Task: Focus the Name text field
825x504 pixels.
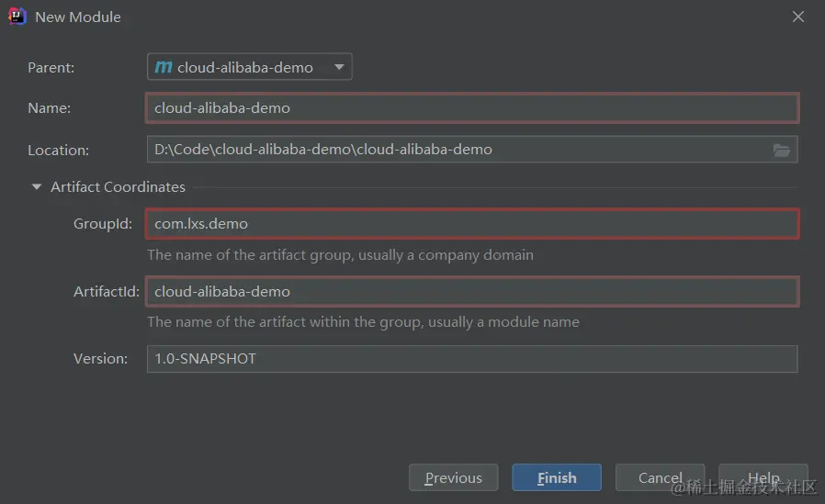Action: tap(471, 108)
